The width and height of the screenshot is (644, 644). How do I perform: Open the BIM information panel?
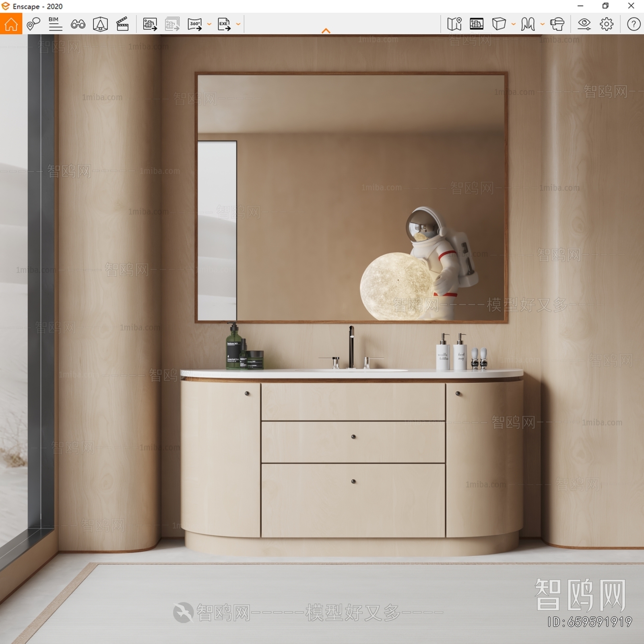pos(55,24)
